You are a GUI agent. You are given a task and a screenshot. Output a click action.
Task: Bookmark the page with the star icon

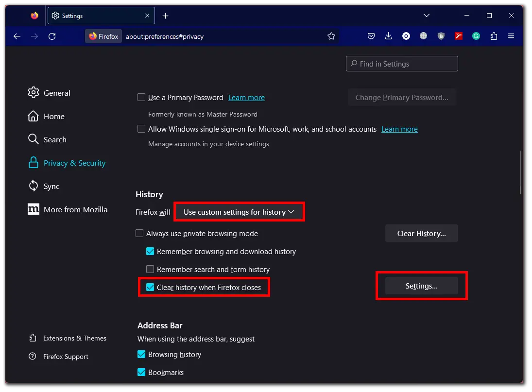pos(331,36)
